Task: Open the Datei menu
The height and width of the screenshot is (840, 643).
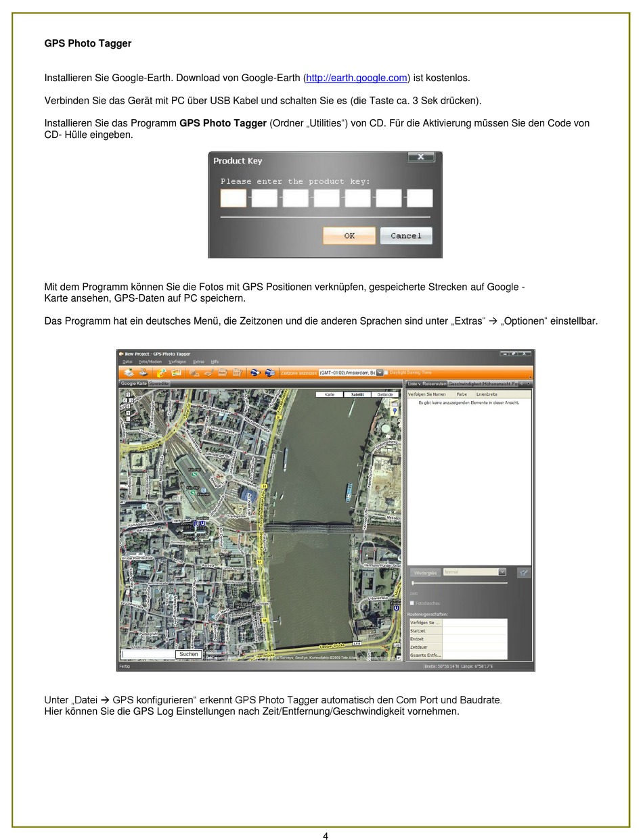Action: [x=127, y=362]
